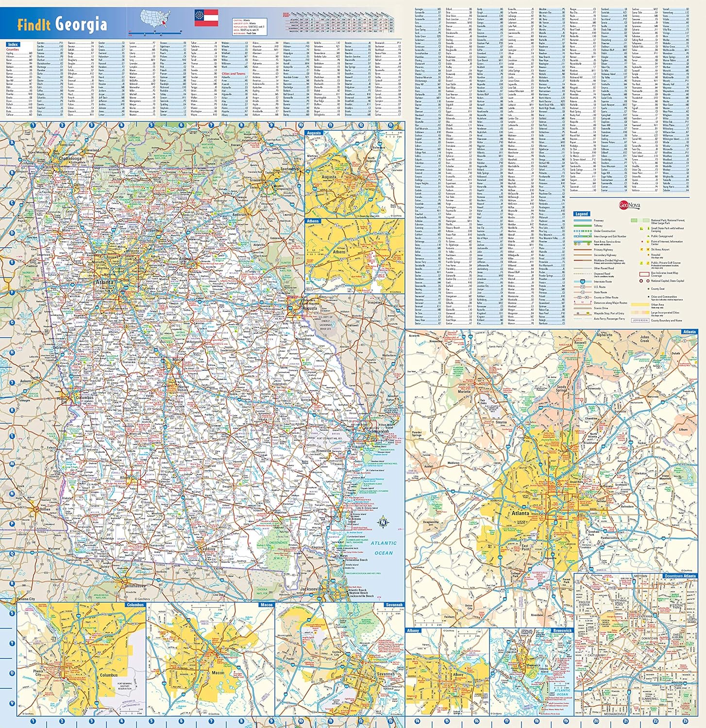706x728 pixels.
Task: Click the U.S. Route symbol in legend
Action: pyautogui.click(x=582, y=287)
